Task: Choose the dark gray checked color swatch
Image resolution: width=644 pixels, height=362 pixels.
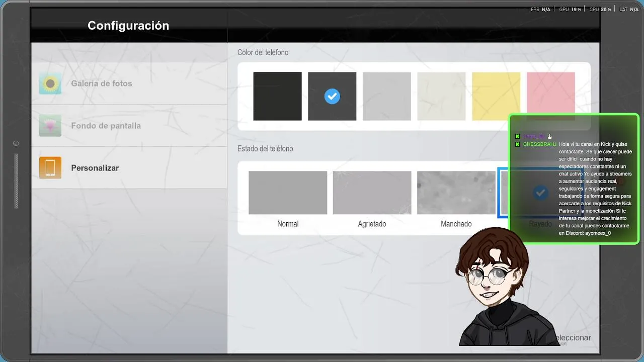Action: point(332,97)
